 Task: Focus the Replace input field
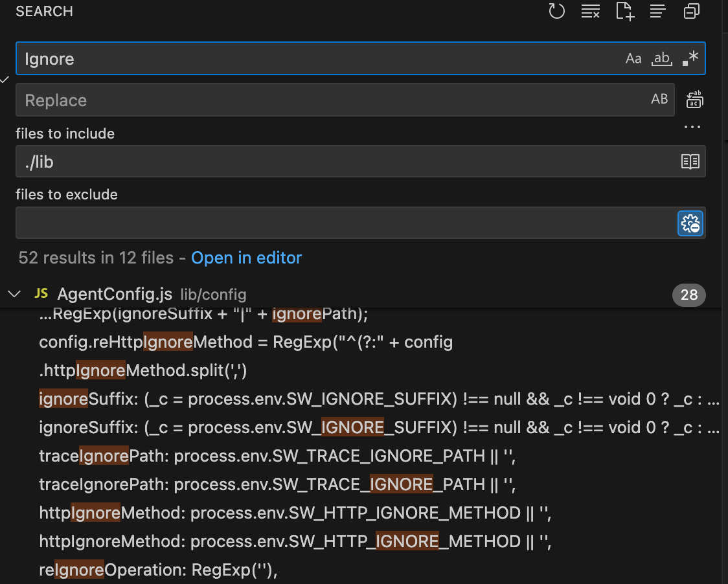point(324,100)
